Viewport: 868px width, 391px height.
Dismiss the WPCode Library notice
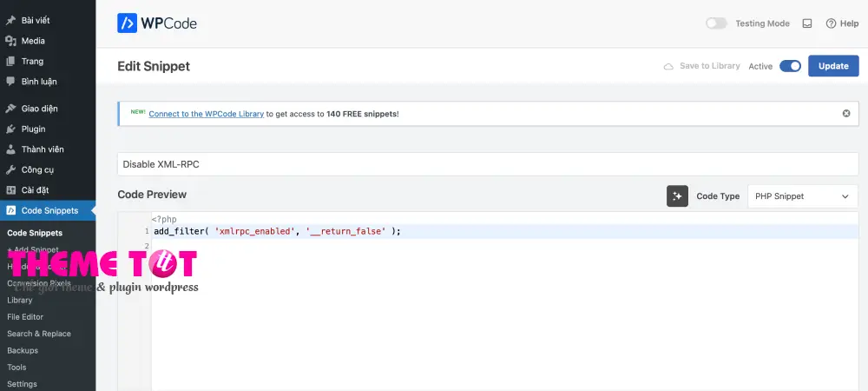[x=845, y=114]
